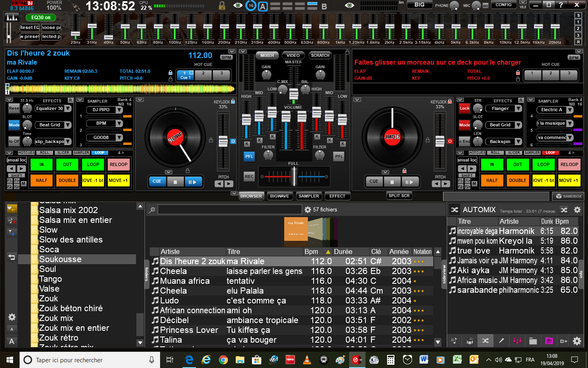The width and height of the screenshot is (588, 368).
Task: Adjust the crossfader slider
Action: tap(294, 176)
